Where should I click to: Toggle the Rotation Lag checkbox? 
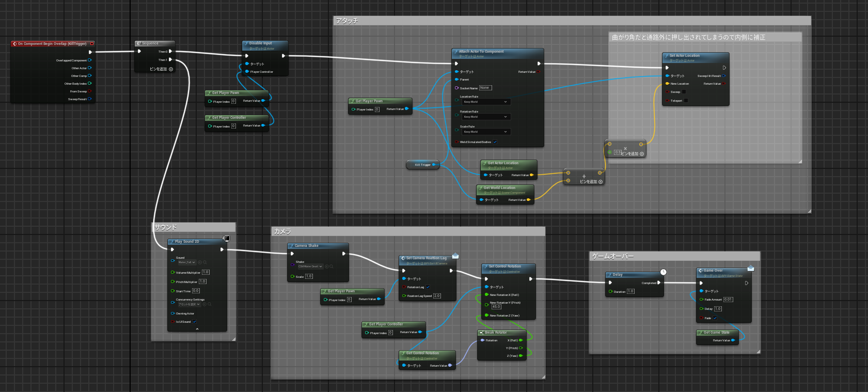pos(428,287)
